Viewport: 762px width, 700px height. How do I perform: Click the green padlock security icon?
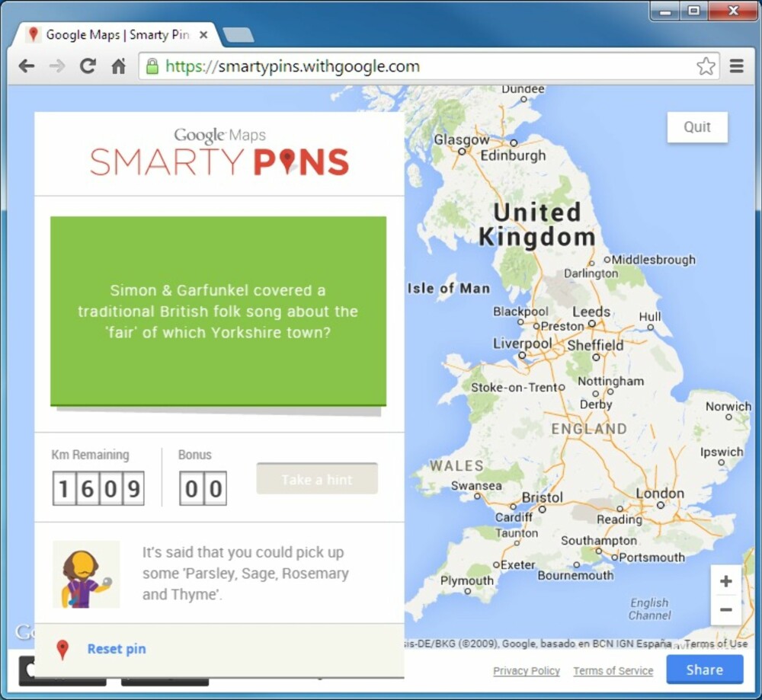[x=152, y=66]
